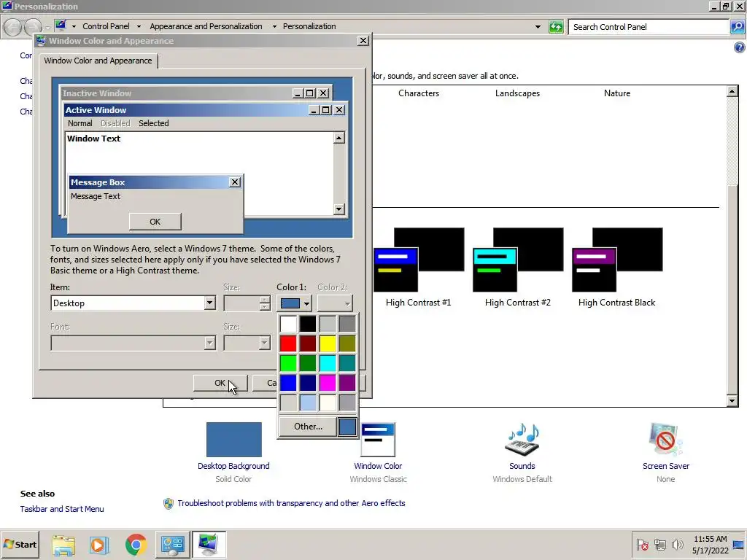This screenshot has height=560, width=747.
Task: Open the Start menu
Action: pos(20,544)
